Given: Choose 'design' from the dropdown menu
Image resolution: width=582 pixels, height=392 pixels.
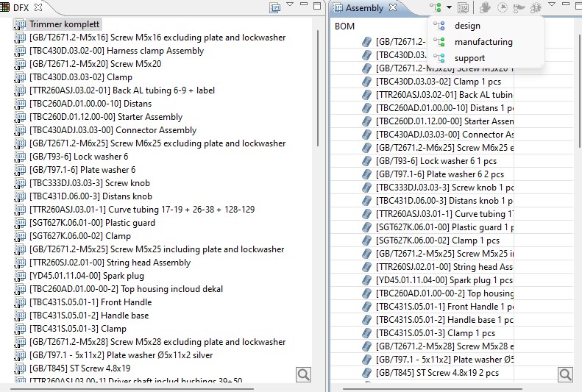Looking at the screenshot, I should pyautogui.click(x=467, y=26).
